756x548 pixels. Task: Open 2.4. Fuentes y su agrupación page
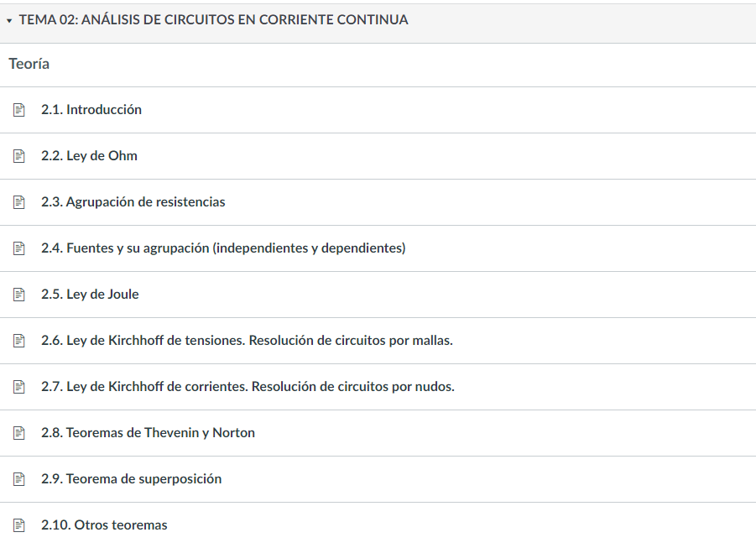coord(223,248)
